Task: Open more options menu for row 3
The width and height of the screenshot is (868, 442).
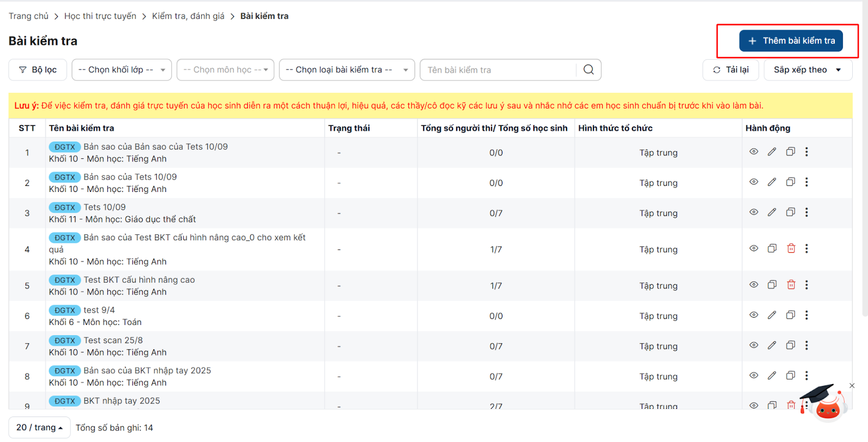Action: (x=807, y=213)
